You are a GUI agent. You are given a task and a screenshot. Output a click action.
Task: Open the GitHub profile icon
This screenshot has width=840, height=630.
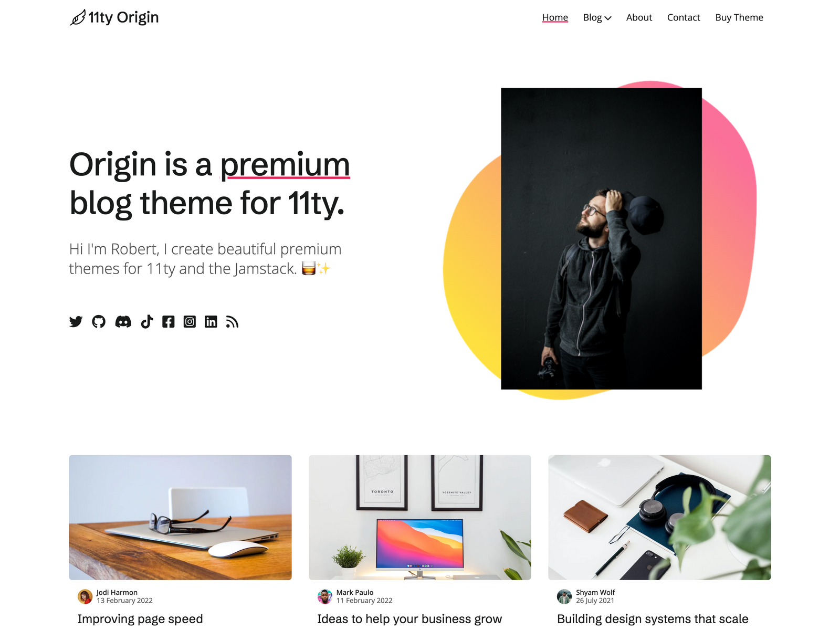point(99,322)
